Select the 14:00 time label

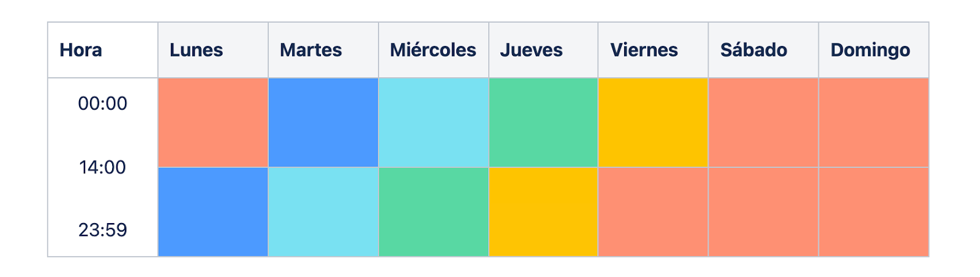point(103,167)
